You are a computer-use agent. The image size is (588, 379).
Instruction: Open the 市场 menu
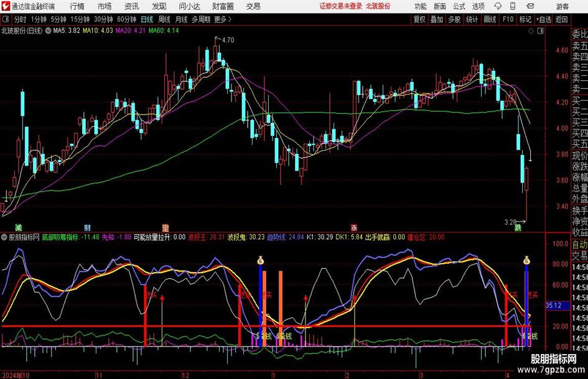(x=105, y=6)
